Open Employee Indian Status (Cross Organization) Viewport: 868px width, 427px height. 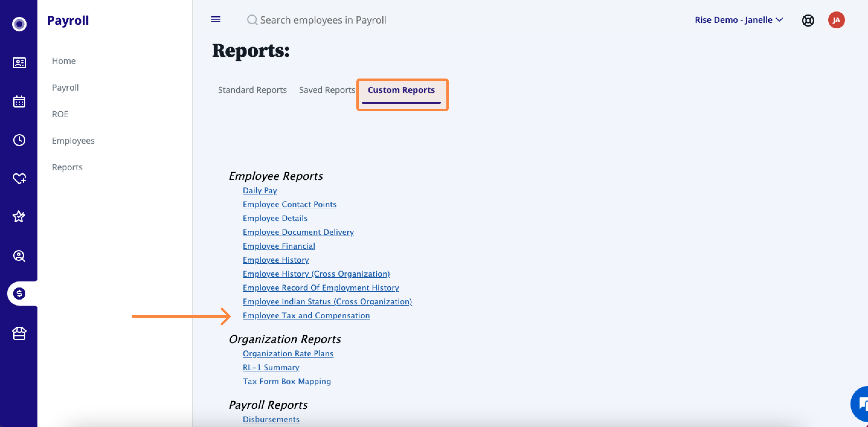coord(327,301)
